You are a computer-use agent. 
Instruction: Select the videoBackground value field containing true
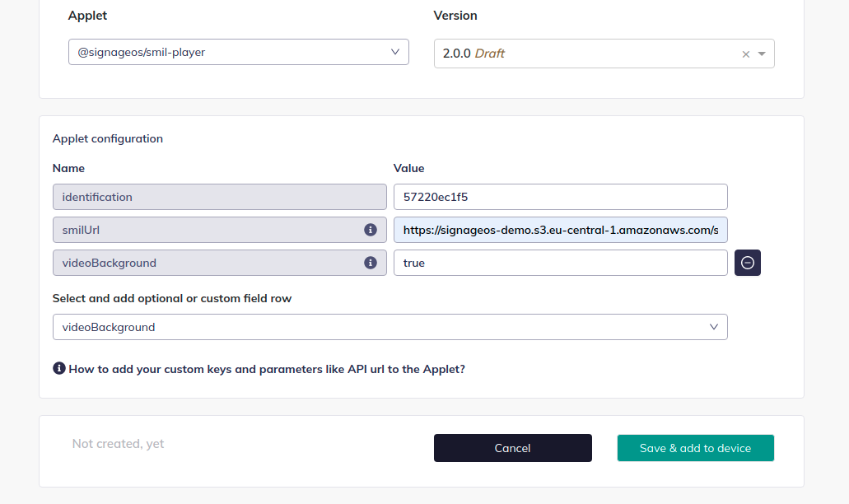tap(560, 263)
